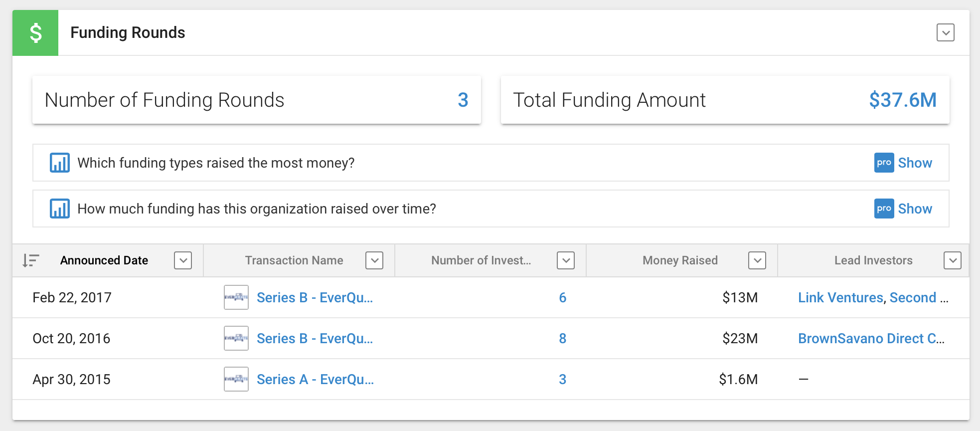Click investor count 6 in Feb 2017 row

[x=562, y=297]
